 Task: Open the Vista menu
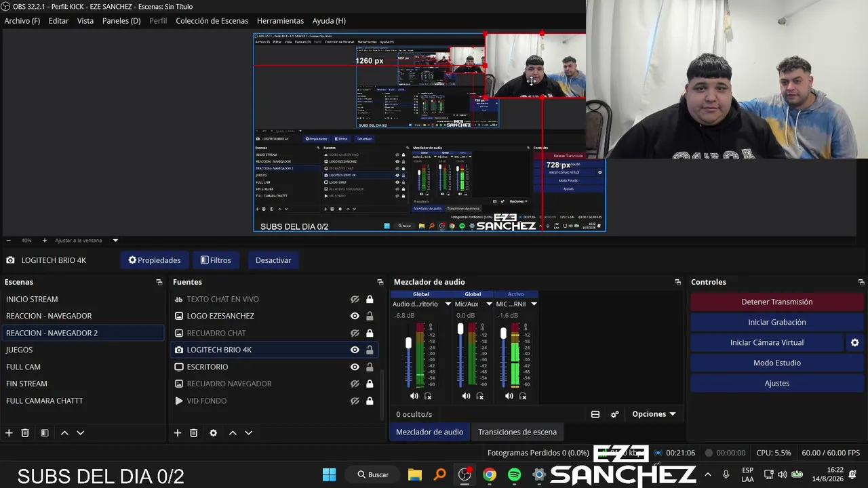pyautogui.click(x=85, y=21)
